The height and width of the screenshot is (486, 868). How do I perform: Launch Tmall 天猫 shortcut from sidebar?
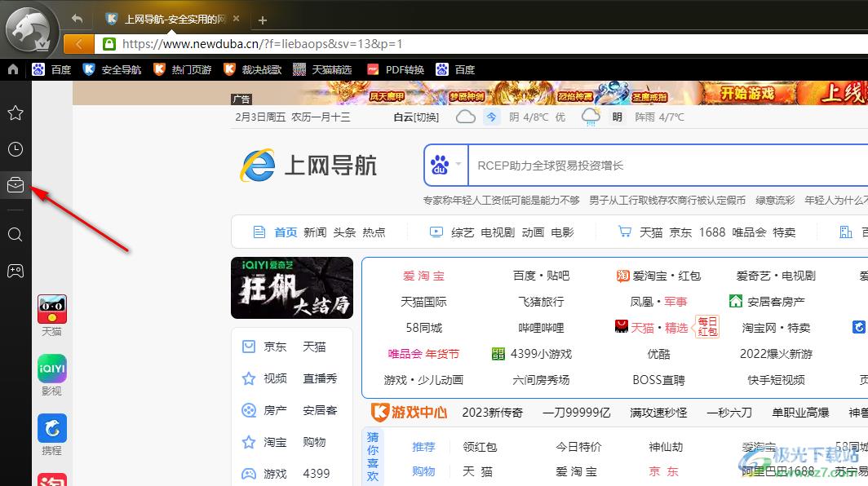(51, 308)
